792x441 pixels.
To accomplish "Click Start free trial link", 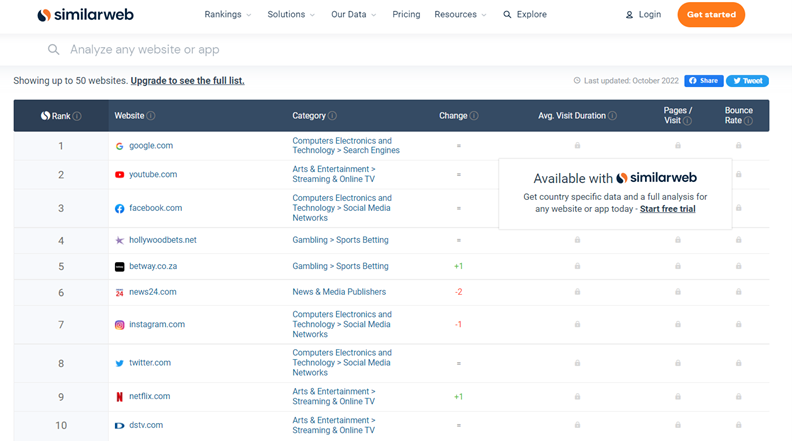I will (667, 209).
